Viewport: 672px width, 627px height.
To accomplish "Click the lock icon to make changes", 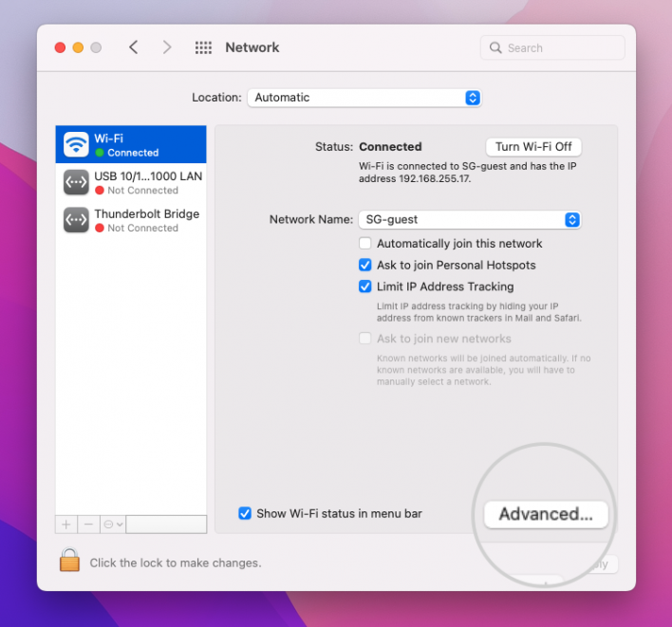I will [69, 561].
